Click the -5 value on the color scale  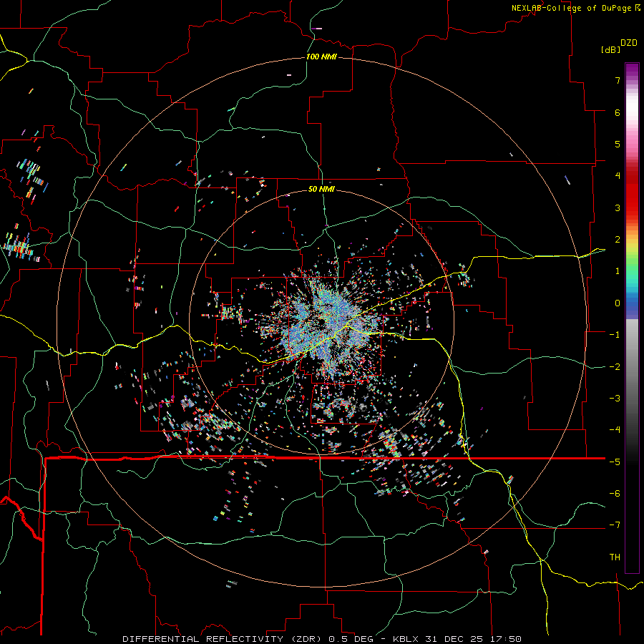pos(615,462)
